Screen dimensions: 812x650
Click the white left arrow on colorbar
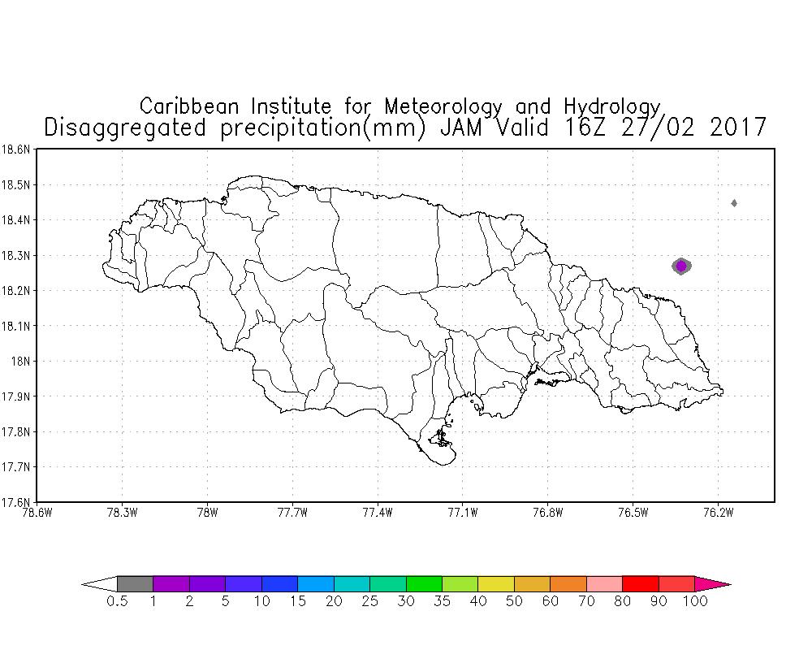coord(99,583)
